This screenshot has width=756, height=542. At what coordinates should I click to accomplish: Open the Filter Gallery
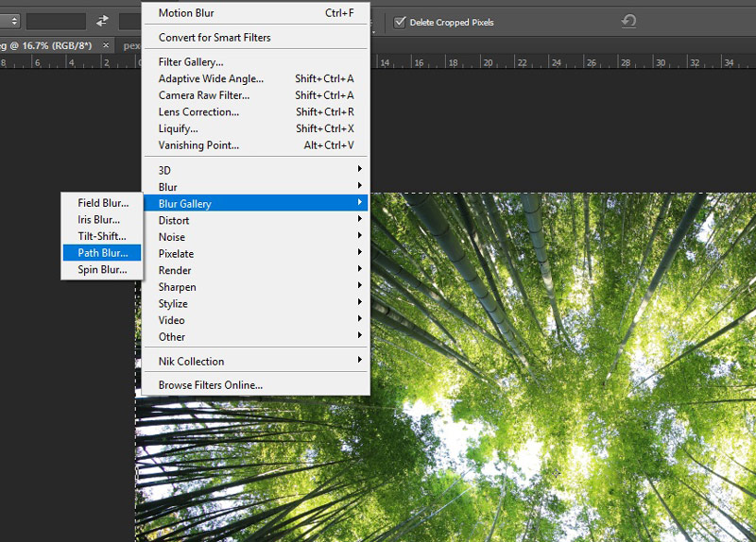[x=191, y=62]
